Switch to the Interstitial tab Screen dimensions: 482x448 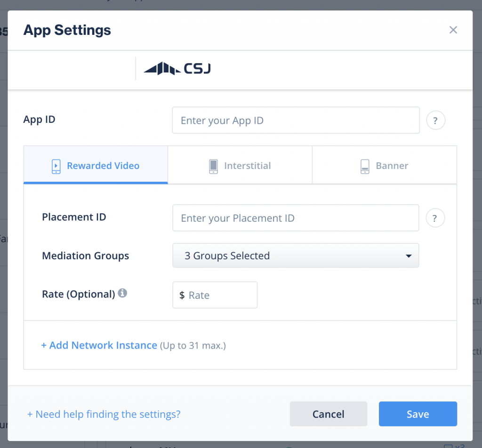pyautogui.click(x=240, y=166)
